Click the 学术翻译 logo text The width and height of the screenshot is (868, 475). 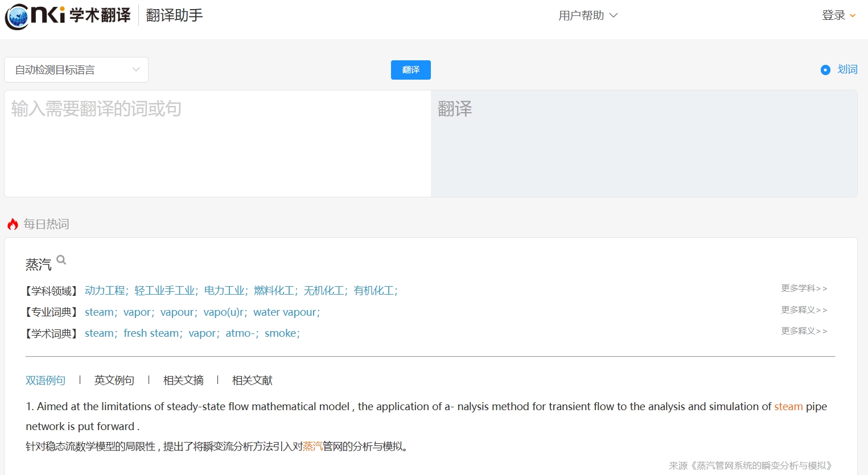100,15
